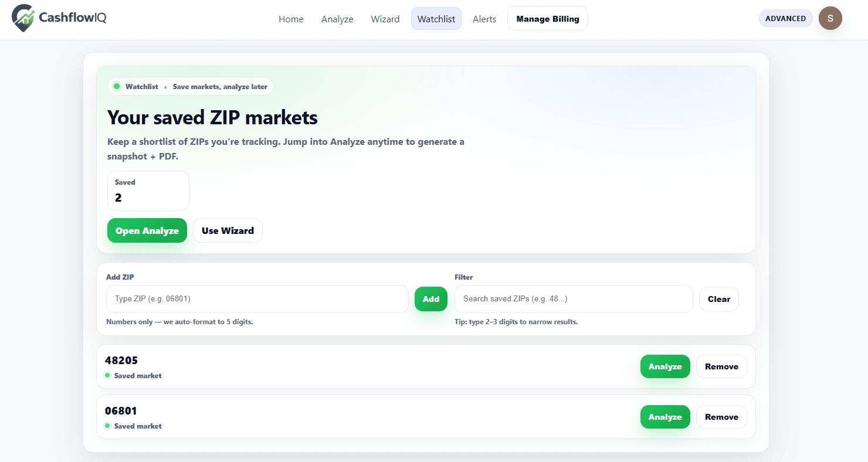Click the Use Wizard button
This screenshot has width=868, height=462.
228,230
